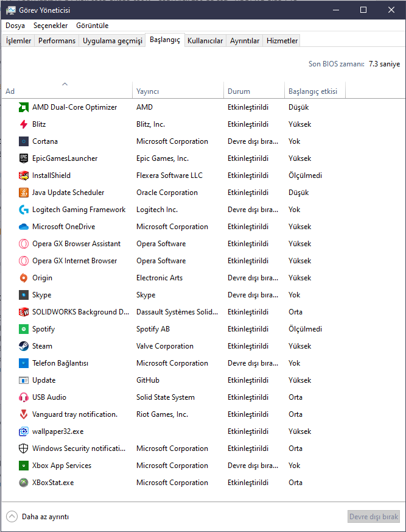This screenshot has height=532, width=406.
Task: Click the EpicGamesLauncher icon
Action: [23, 158]
